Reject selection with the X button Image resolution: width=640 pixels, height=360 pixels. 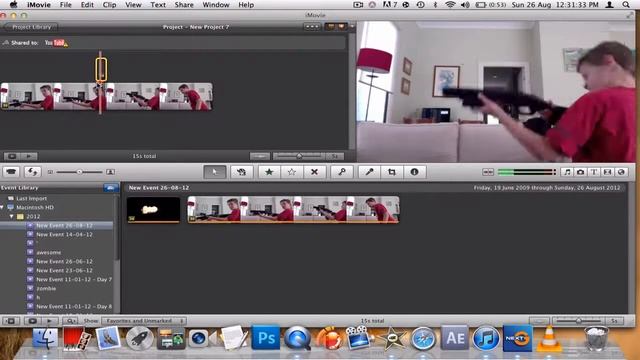314,172
